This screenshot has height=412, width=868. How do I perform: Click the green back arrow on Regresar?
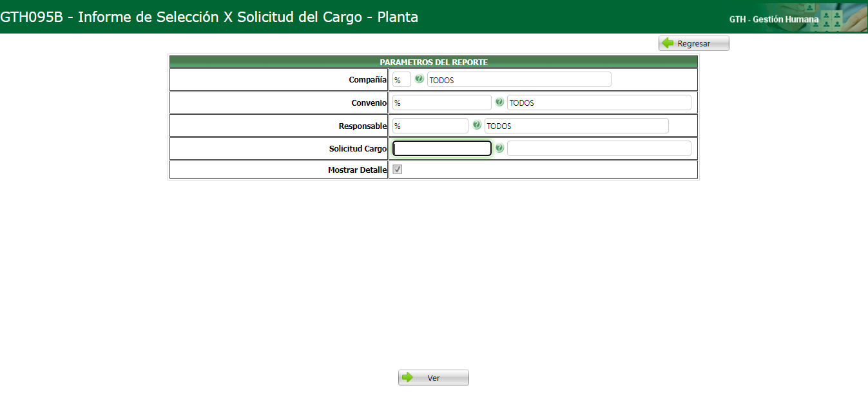tap(668, 43)
